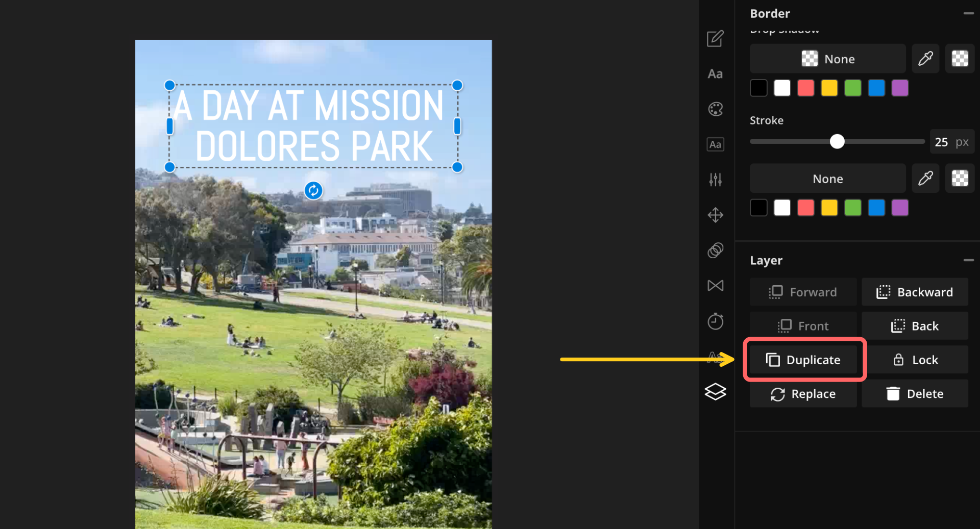Image resolution: width=980 pixels, height=529 pixels.
Task: Focus the stroke width field showing 25
Action: tap(952, 142)
